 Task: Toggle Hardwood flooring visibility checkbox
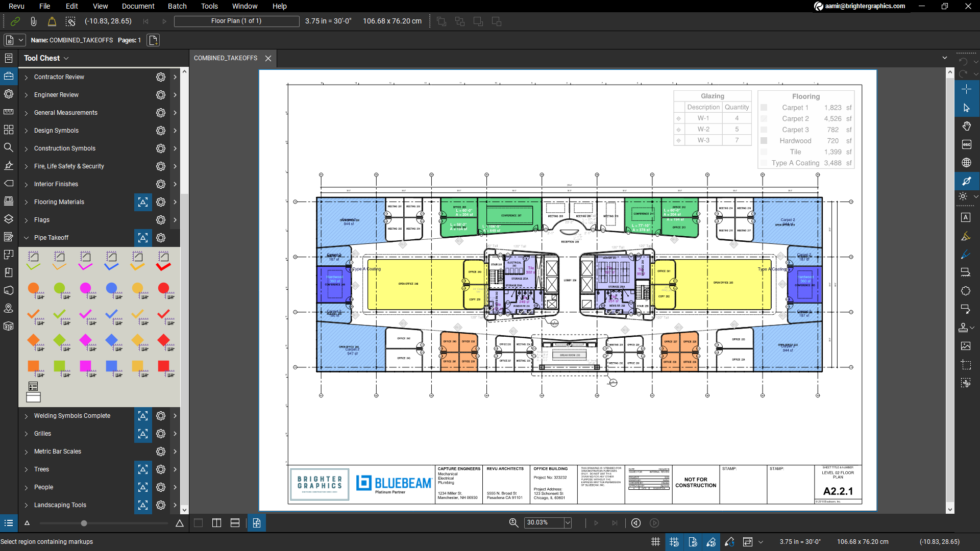tap(763, 141)
